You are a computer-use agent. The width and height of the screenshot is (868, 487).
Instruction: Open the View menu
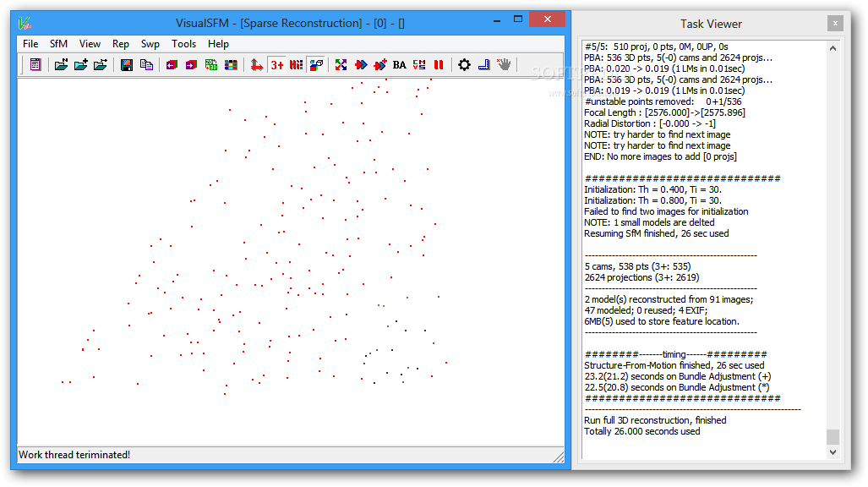pyautogui.click(x=90, y=44)
